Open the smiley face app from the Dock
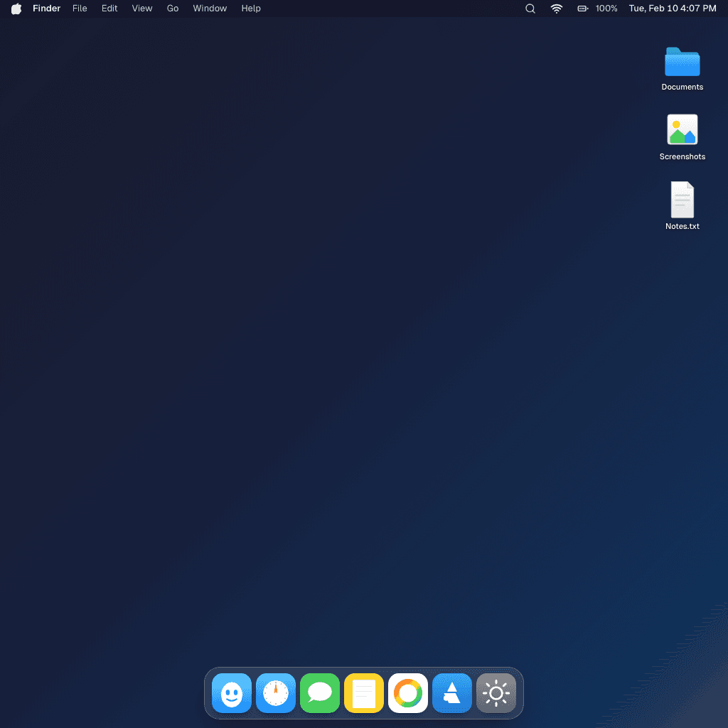 coord(231,693)
